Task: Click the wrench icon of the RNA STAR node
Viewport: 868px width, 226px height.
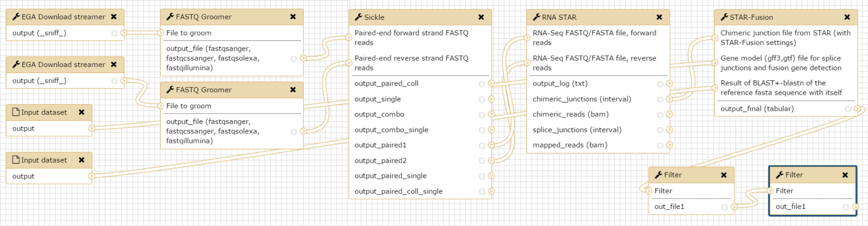Action: coord(537,17)
